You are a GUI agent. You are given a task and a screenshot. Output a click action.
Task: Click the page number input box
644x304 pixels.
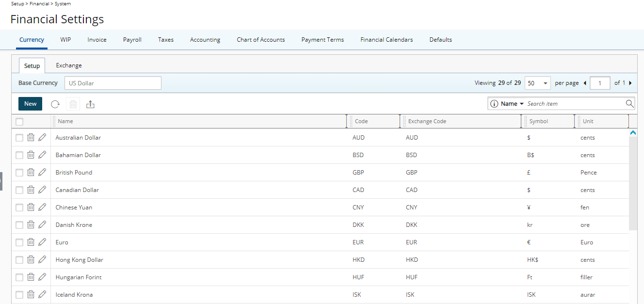click(x=600, y=83)
